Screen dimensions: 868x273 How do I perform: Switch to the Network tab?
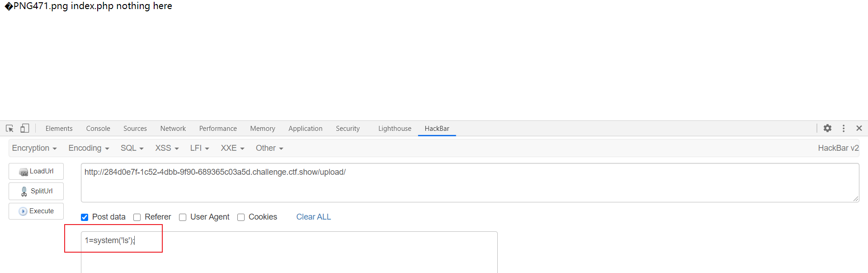pos(173,129)
